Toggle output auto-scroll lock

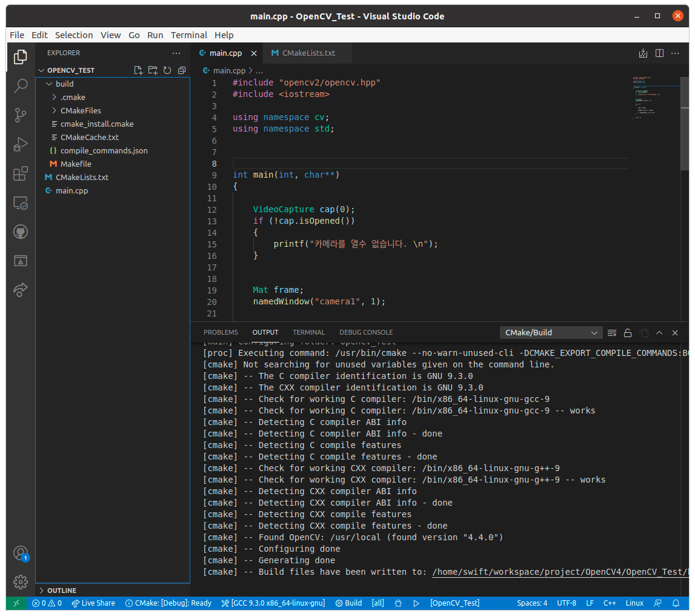click(x=628, y=333)
